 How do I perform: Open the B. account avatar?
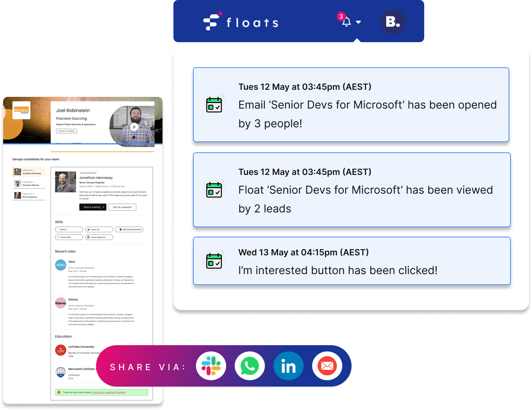click(x=393, y=22)
